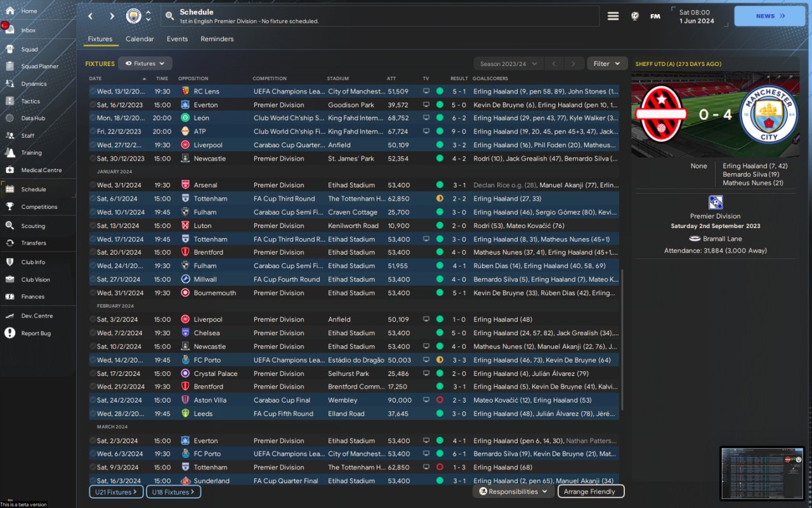Tick the circle beside Sat, 13/1/2024 Luton fixture
812x508 pixels.
(x=93, y=225)
